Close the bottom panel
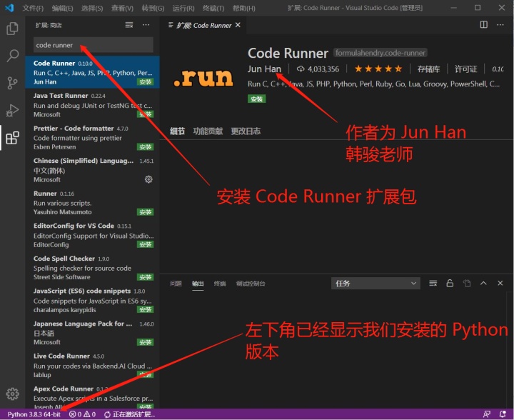 [x=500, y=284]
